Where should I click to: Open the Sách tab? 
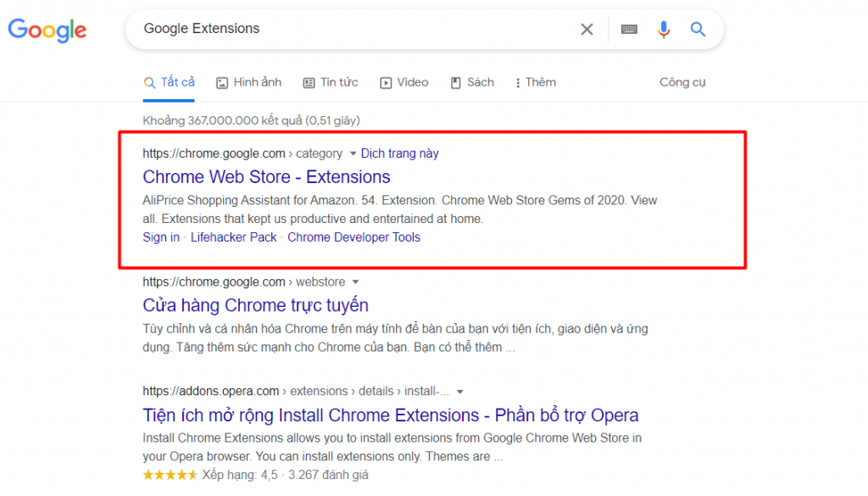[x=472, y=82]
